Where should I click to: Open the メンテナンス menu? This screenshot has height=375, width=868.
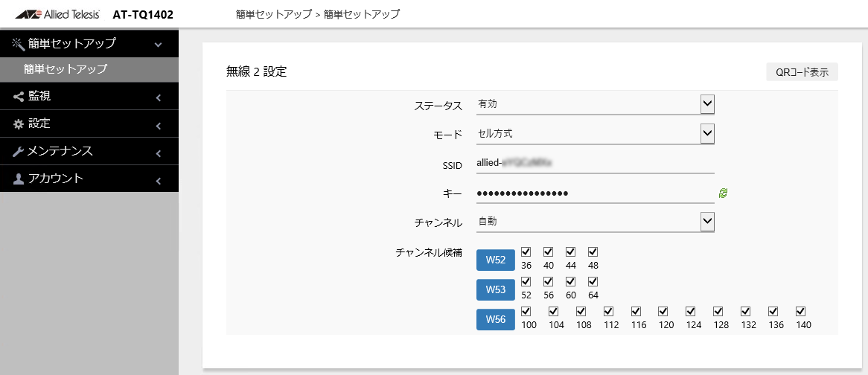[89, 152]
